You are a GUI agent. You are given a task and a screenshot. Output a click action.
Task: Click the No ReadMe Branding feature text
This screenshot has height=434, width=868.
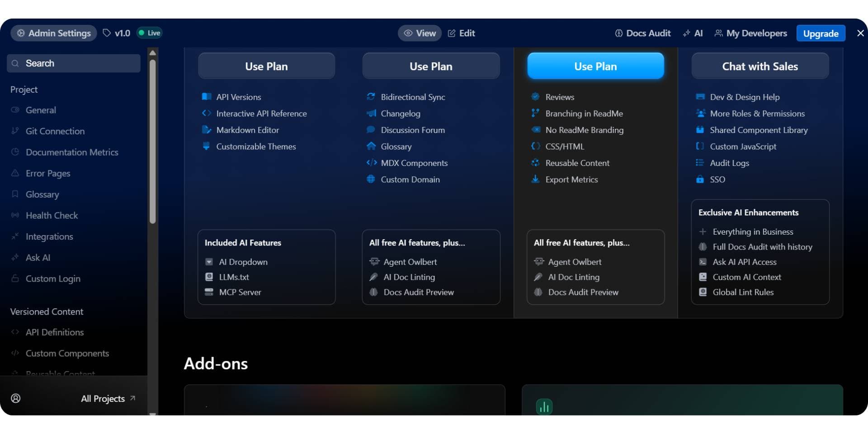click(x=584, y=130)
